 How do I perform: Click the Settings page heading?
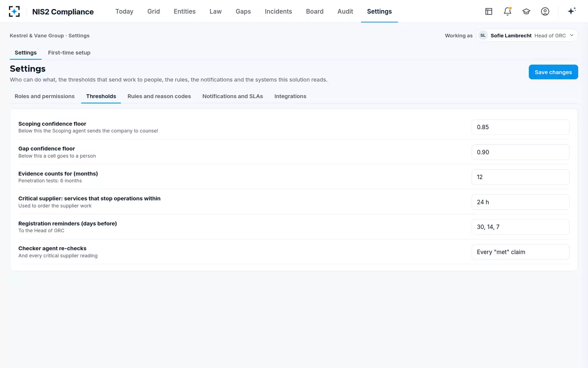[28, 69]
